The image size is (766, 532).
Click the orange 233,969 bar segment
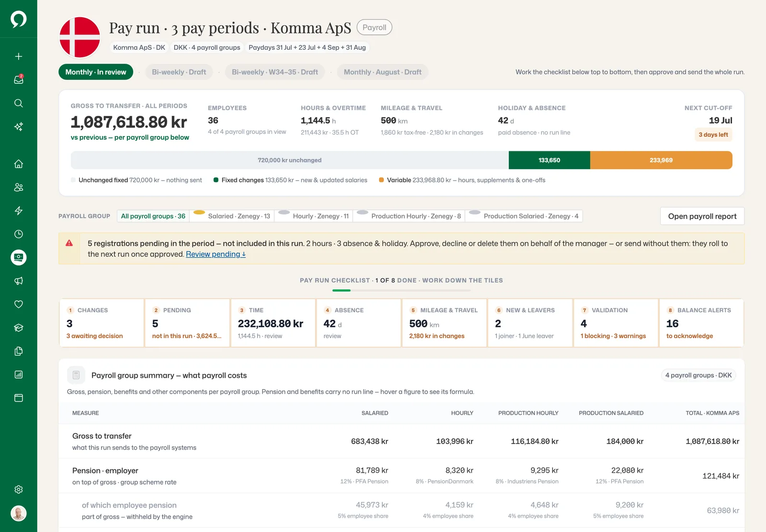point(661,160)
